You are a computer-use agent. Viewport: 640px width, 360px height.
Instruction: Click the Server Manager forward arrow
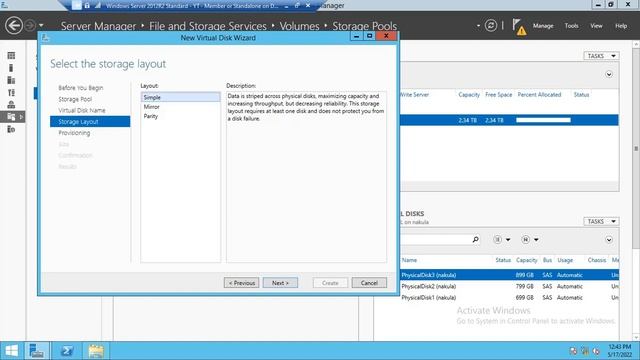tap(30, 26)
